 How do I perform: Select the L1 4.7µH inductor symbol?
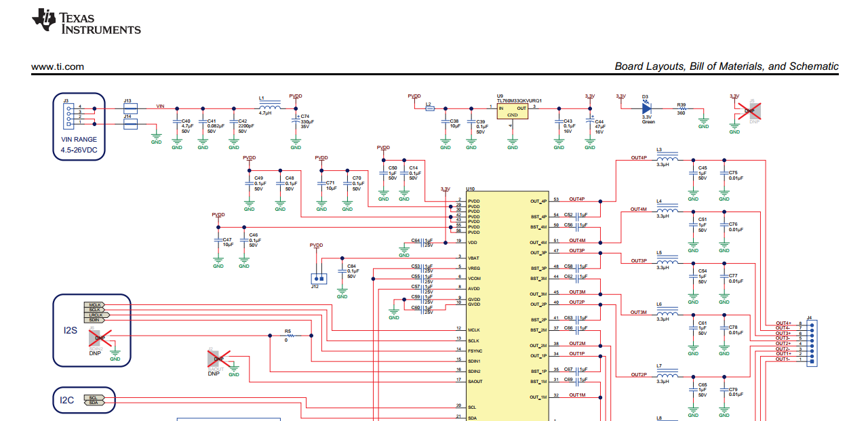point(269,107)
